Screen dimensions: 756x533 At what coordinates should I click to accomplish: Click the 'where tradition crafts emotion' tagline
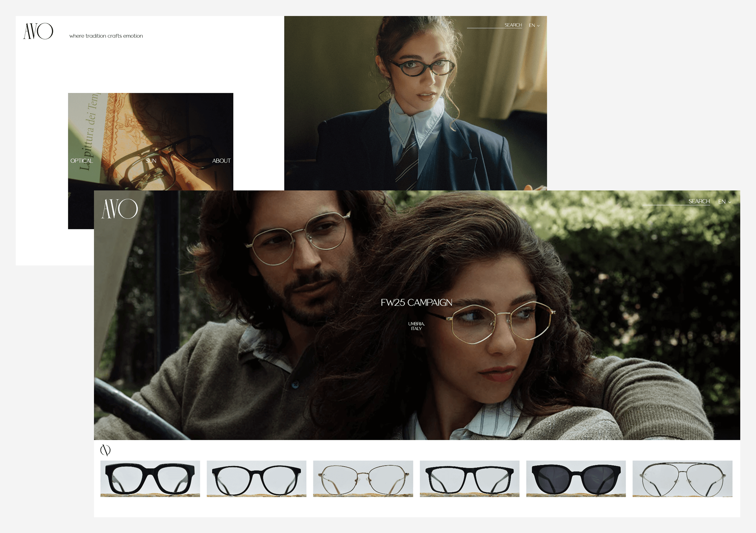tap(106, 36)
